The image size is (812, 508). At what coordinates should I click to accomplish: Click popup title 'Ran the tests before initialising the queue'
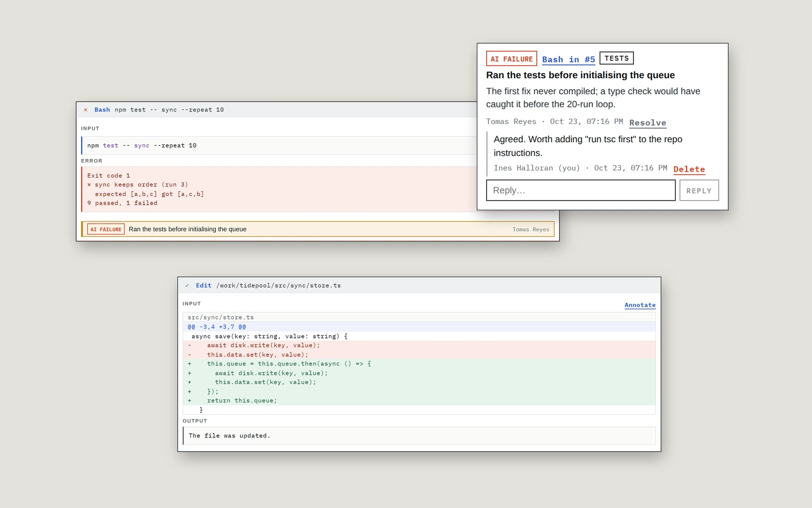(x=581, y=75)
